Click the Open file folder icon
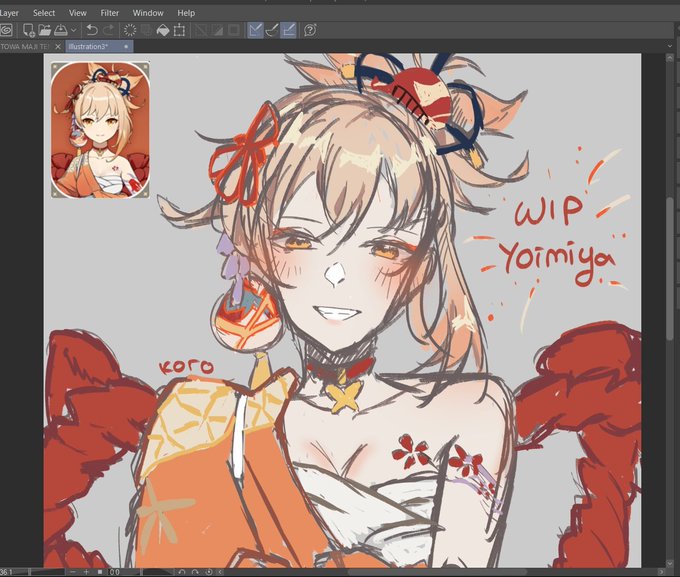Screen dimensions: 680x577 45,30
